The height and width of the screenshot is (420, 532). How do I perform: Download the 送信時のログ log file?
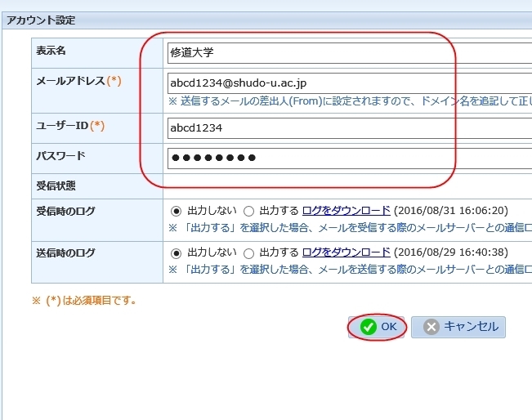(346, 252)
